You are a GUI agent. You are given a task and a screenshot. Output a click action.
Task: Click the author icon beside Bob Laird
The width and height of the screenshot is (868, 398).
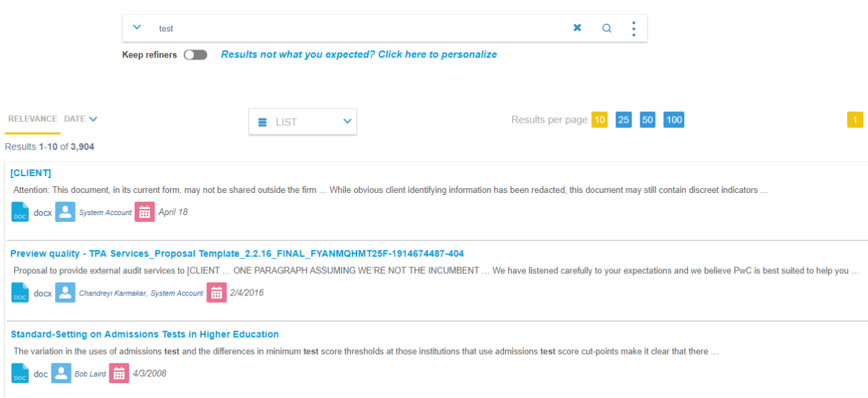61,373
